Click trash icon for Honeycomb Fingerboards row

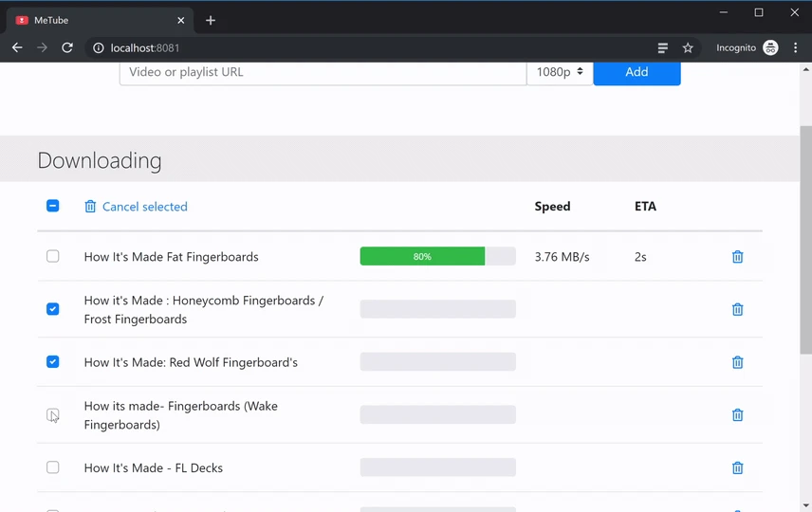pos(737,309)
